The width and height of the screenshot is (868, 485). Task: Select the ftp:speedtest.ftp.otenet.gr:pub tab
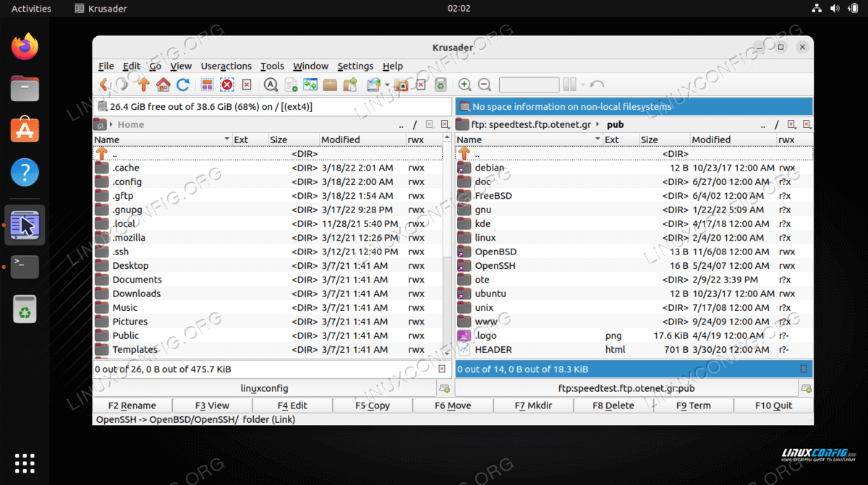[x=626, y=388]
